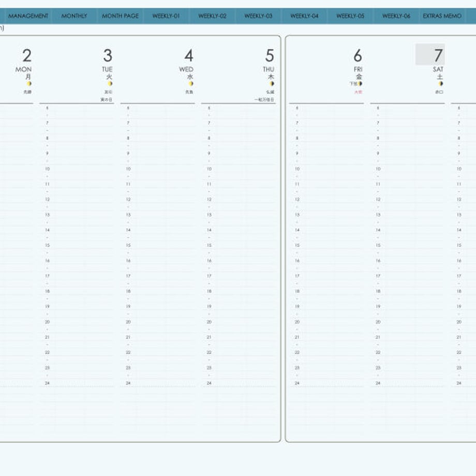
Task: Open the WEEKLY-05 tab
Action: (350, 16)
